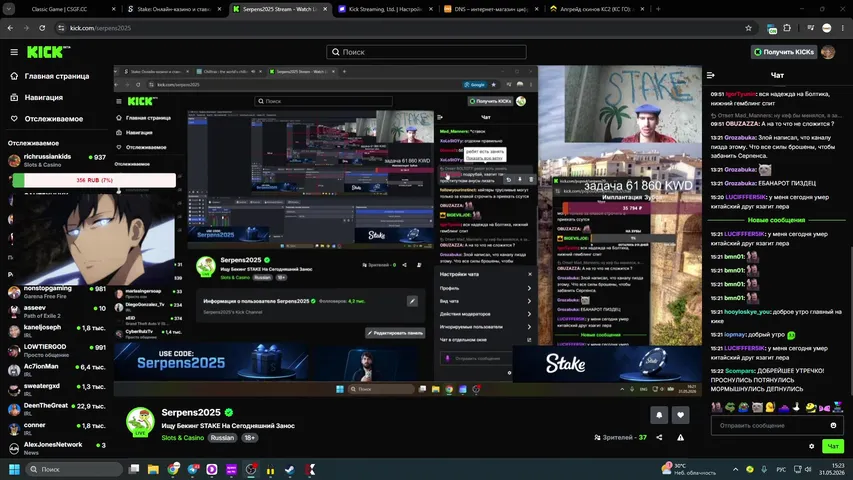853x480 pixels.
Task: Focus the Kick Поиск search field
Action: pyautogui.click(x=426, y=52)
